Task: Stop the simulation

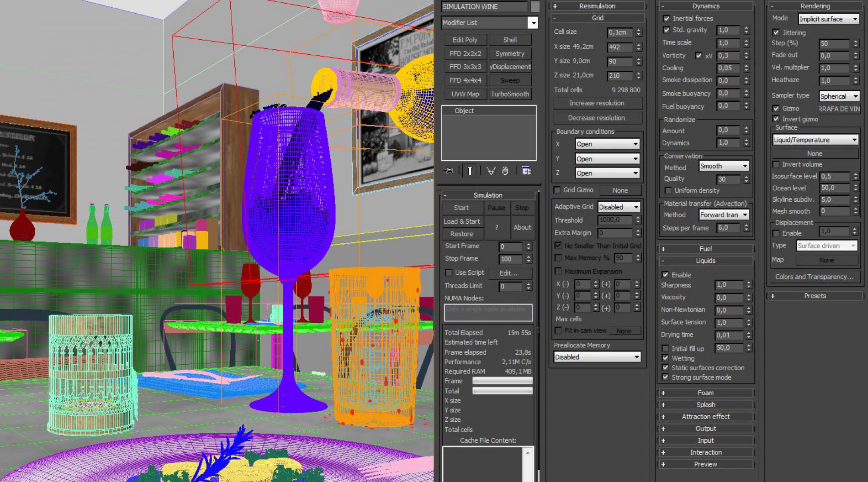Action: pyautogui.click(x=522, y=208)
